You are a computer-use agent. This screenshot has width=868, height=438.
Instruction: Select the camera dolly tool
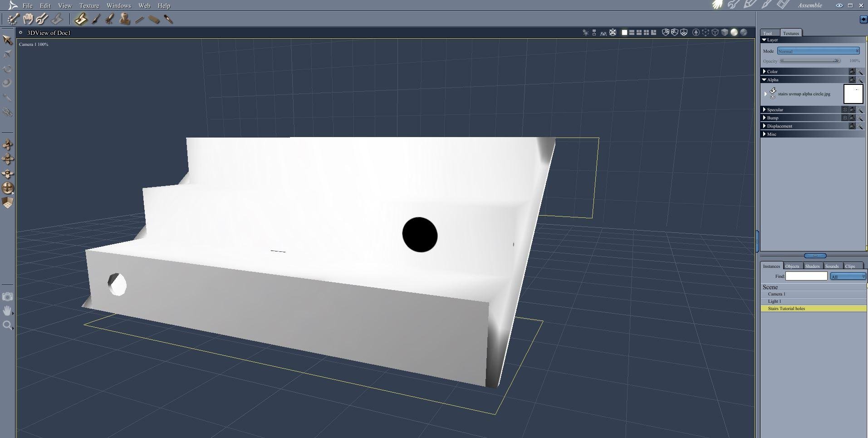click(x=8, y=174)
